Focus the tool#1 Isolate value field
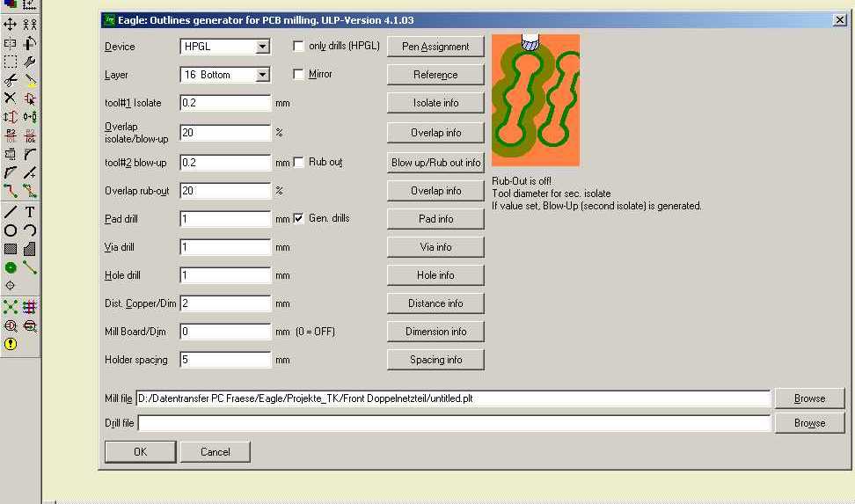 pyautogui.click(x=225, y=103)
